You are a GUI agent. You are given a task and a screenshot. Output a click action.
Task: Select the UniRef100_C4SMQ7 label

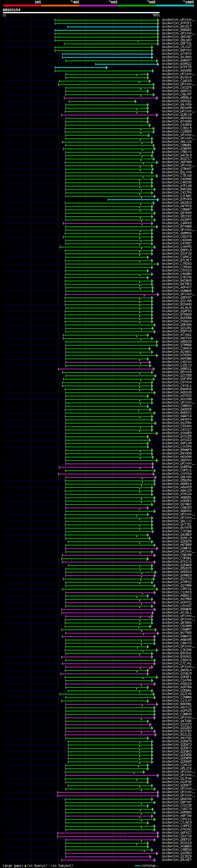(x=177, y=243)
